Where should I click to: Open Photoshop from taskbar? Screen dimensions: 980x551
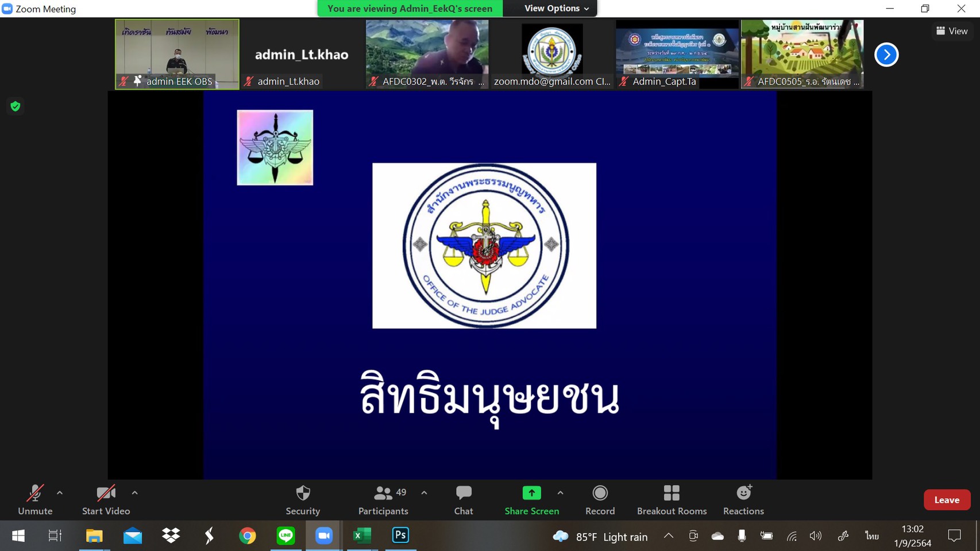pyautogui.click(x=400, y=536)
